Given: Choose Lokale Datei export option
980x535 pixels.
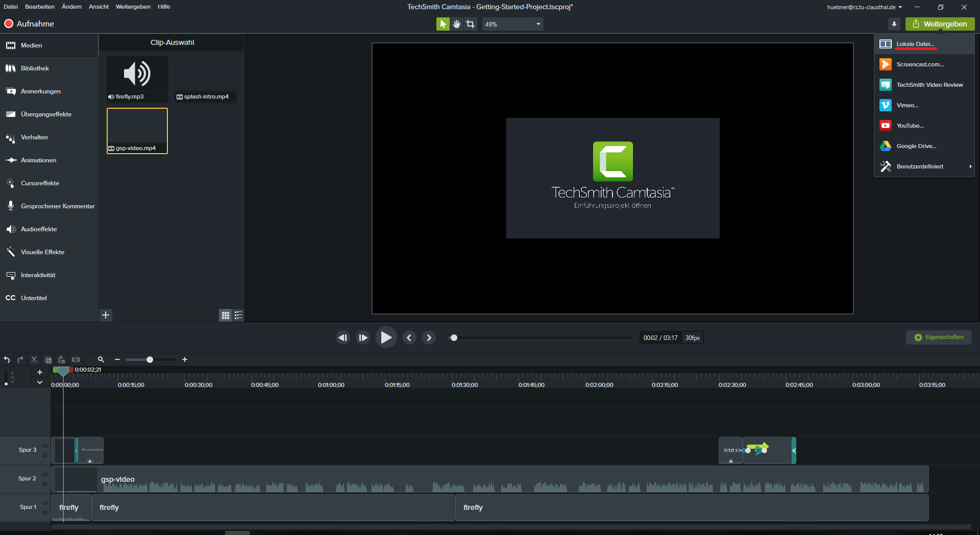Looking at the screenshot, I should point(924,44).
